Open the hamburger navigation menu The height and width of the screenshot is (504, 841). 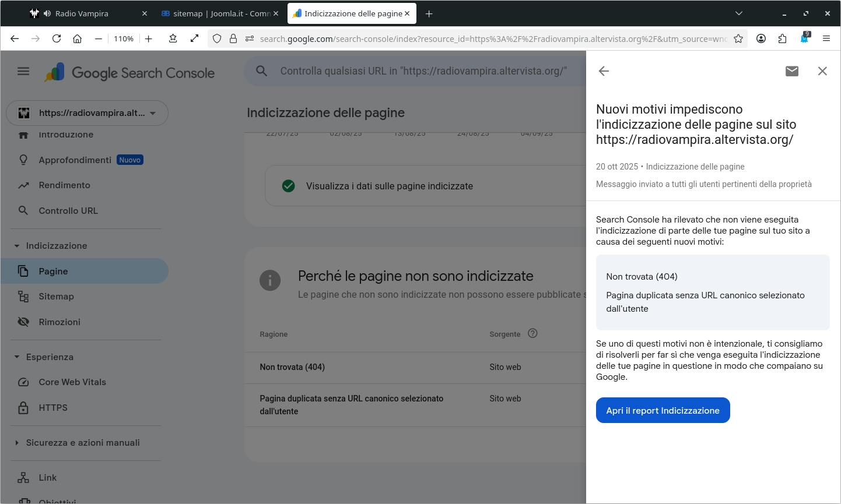[23, 71]
